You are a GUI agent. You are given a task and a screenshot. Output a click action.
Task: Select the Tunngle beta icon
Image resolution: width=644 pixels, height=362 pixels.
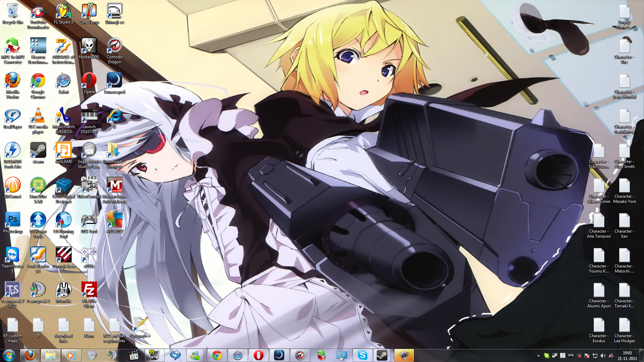(x=63, y=258)
